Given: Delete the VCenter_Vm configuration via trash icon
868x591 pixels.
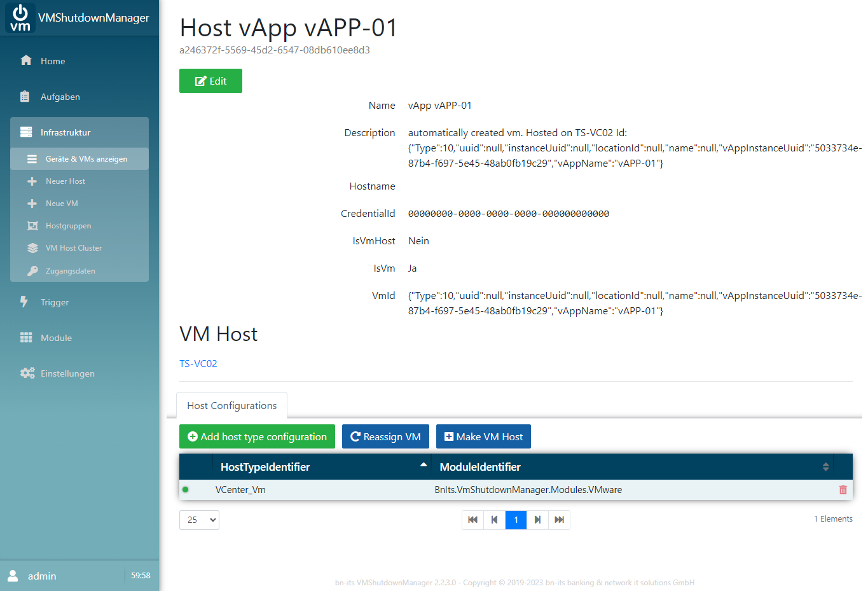Looking at the screenshot, I should (x=843, y=490).
